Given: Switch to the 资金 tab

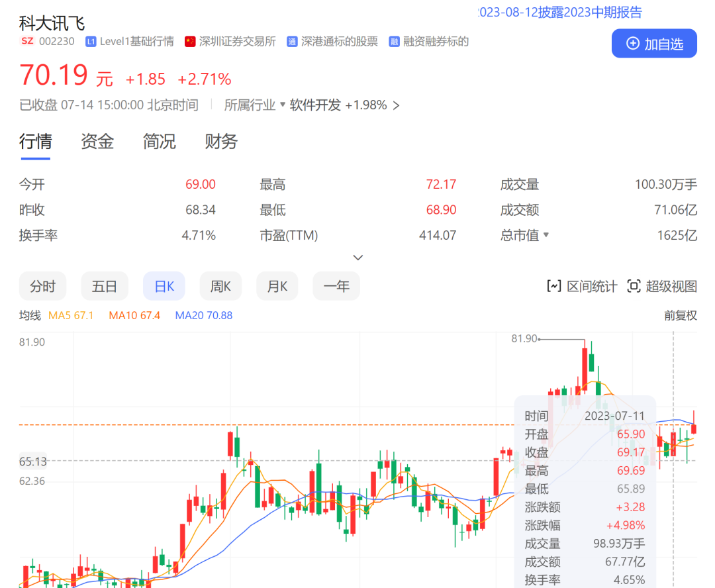Looking at the screenshot, I should pos(97,142).
